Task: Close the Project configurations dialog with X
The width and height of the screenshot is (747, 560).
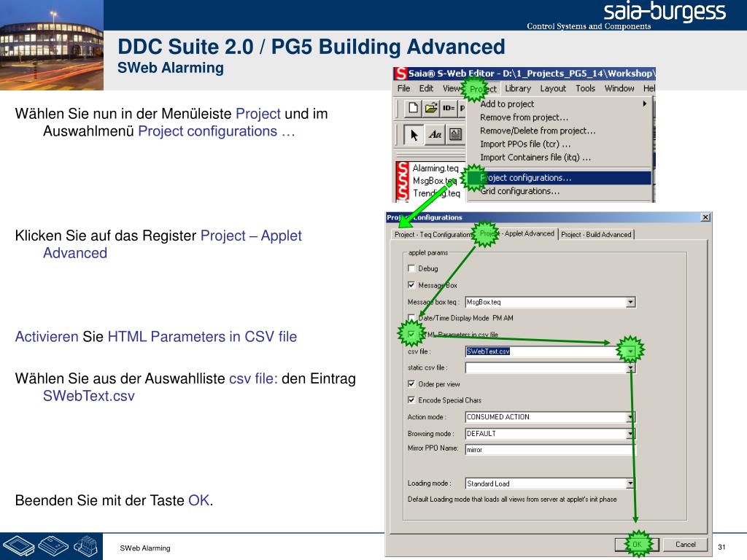Action: 705,217
